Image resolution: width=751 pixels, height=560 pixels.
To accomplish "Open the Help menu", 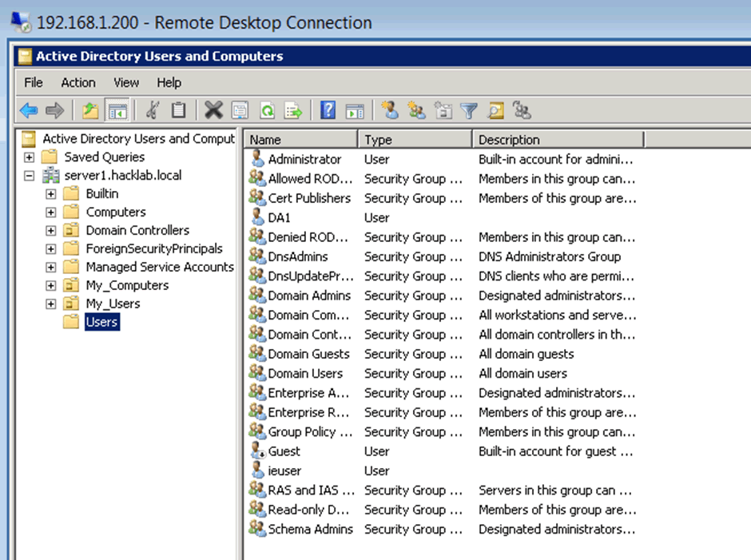I will pyautogui.click(x=169, y=83).
